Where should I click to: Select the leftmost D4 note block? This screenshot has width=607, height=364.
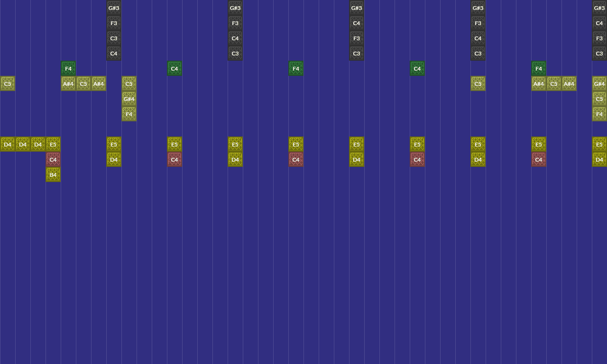coord(8,145)
